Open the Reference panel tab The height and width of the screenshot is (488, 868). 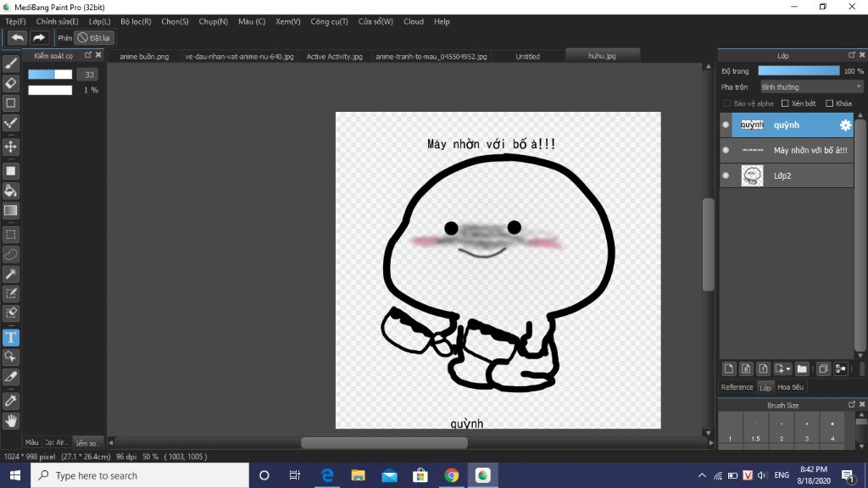click(737, 387)
